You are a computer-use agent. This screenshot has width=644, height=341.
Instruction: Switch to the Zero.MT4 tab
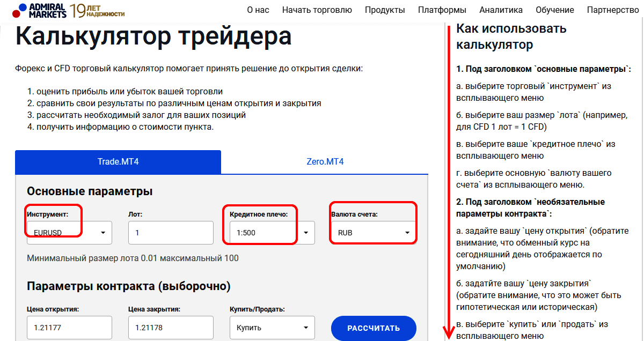point(325,162)
